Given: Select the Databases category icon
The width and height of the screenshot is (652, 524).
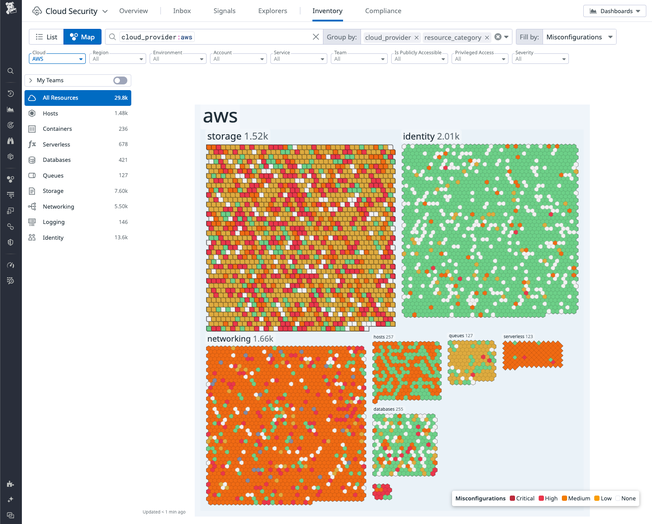Looking at the screenshot, I should [x=32, y=160].
